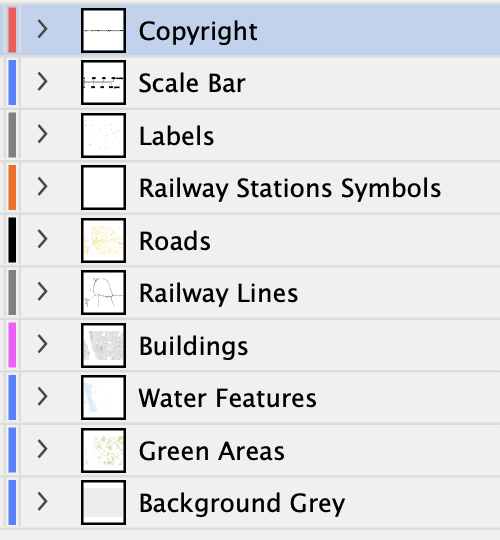Select the Water Features layer name
This screenshot has width=500, height=540.
pyautogui.click(x=228, y=398)
